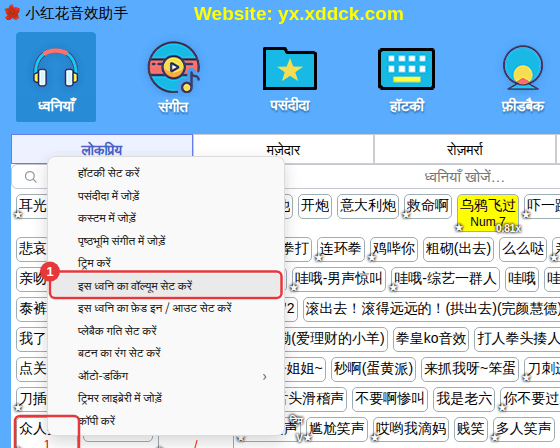Screen dimensions: 560x448
Task: Click the star on 连环拳 button
Action: 319,257
